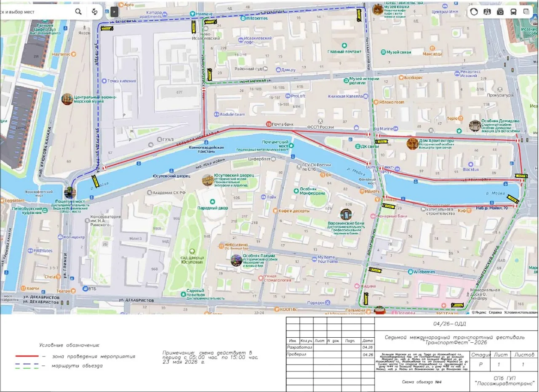Image resolution: width=539 pixels, height=392 pixels.
Task: Click the "Условные обозначения" legend heading
Action: pos(69,345)
